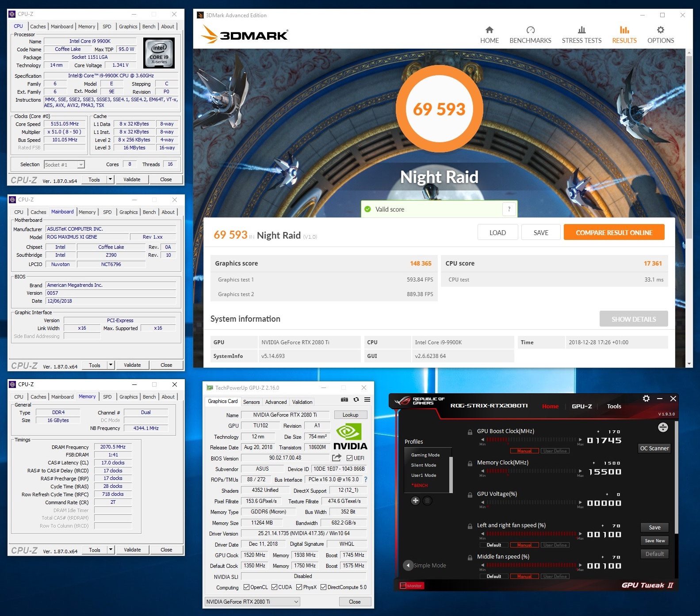Select Default mode for Left and right fan
This screenshot has width=700, height=616.
coord(494,545)
